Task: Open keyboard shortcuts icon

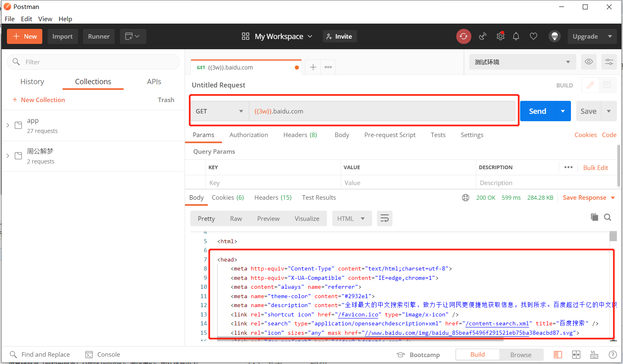Action: click(x=594, y=355)
